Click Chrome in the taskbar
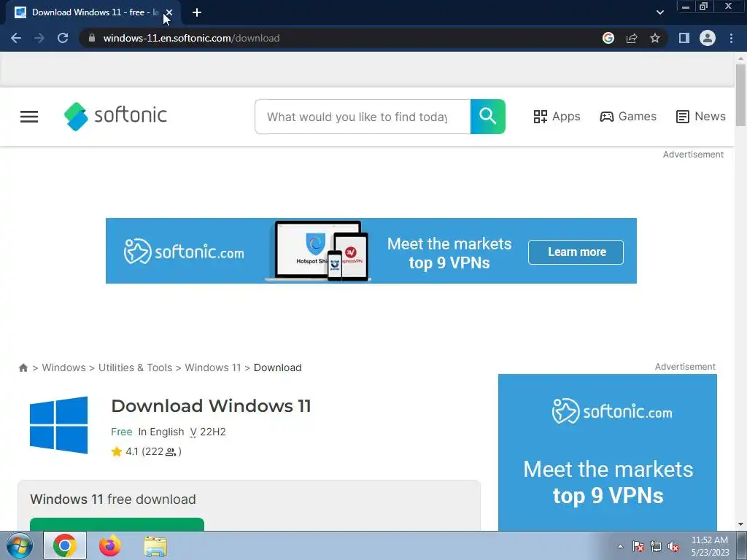Screen dimensions: 747x560 (x=65, y=545)
